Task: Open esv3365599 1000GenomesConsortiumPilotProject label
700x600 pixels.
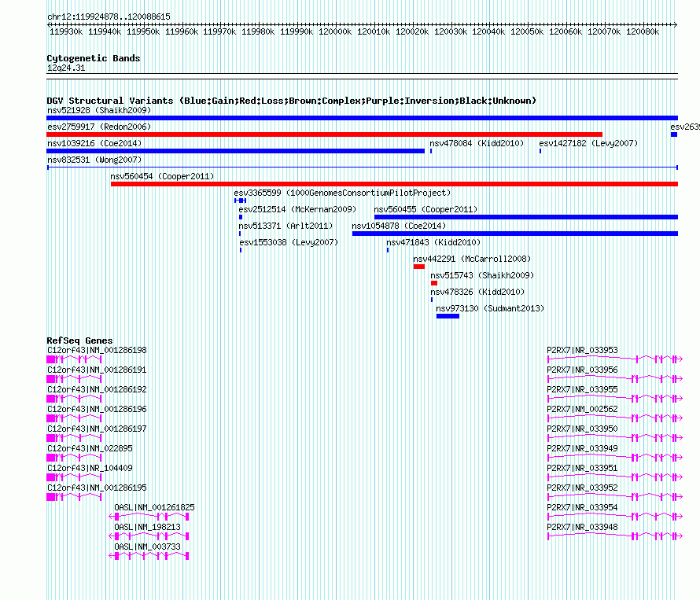Action: pos(342,193)
